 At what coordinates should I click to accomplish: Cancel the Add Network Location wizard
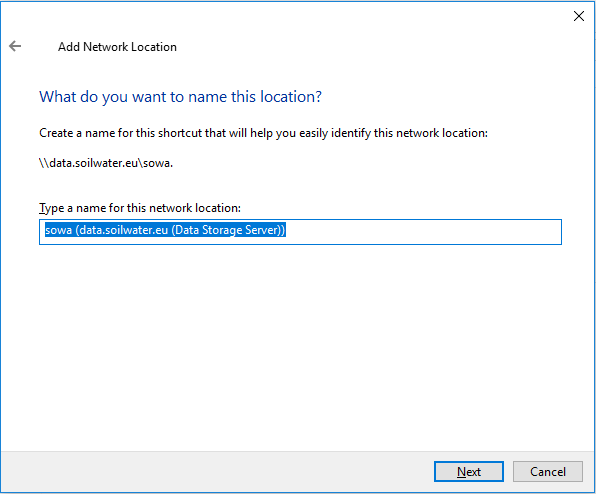(548, 472)
